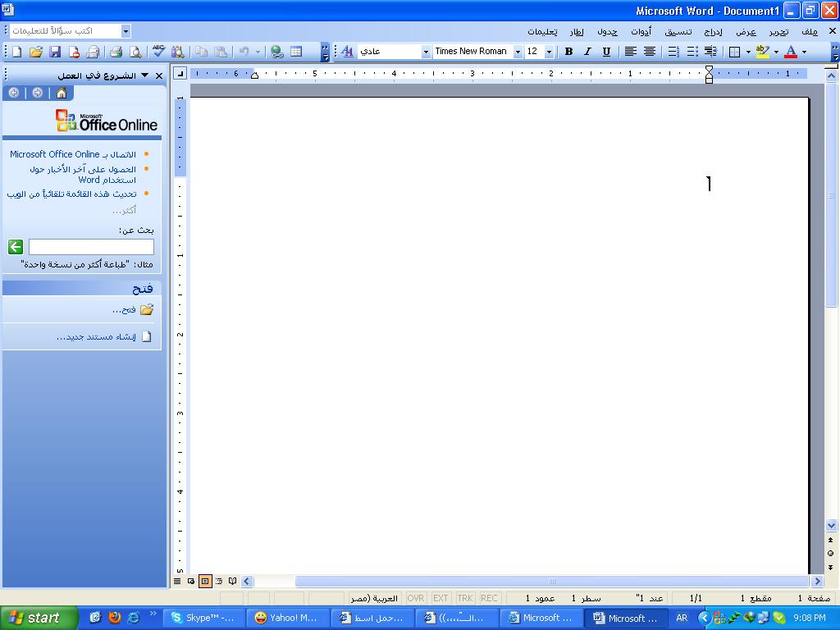Undo the last action with arrow icon
This screenshot has height=630, width=840.
click(x=244, y=52)
